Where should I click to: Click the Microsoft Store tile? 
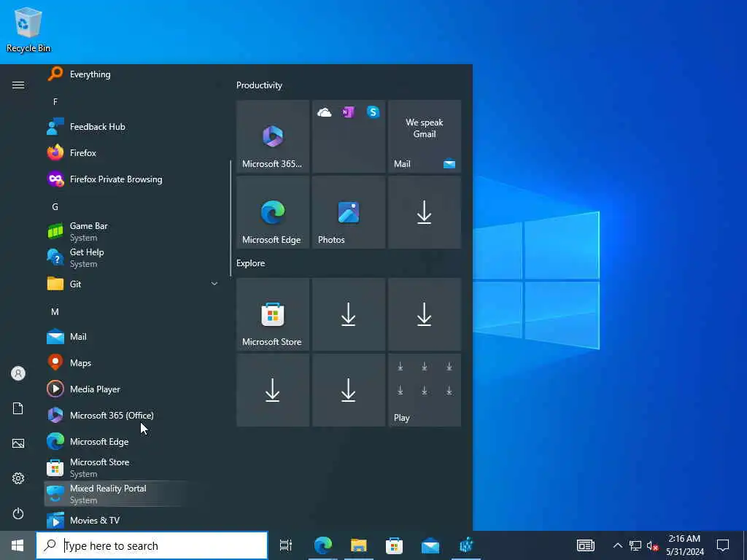273,314
